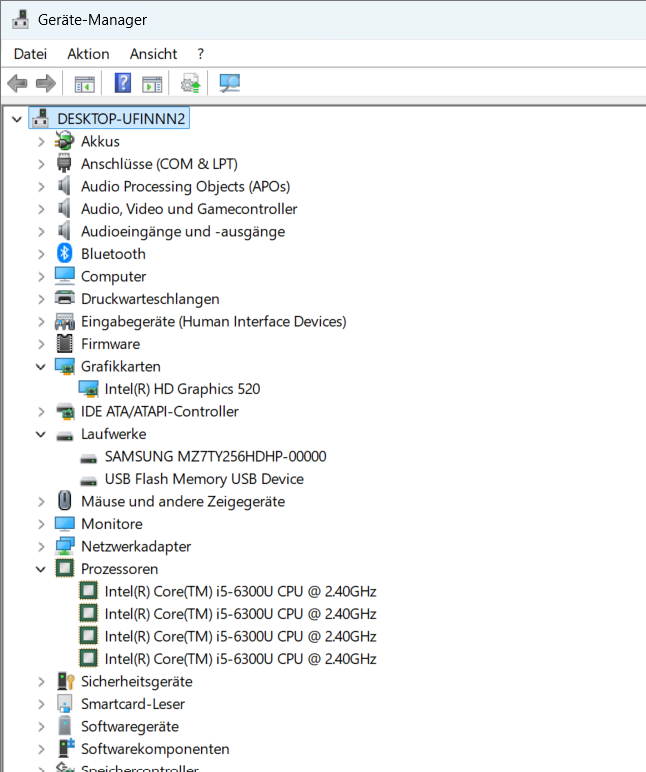Expand the Monitore chevron
Screen dimensions: 646x772
tap(41, 524)
